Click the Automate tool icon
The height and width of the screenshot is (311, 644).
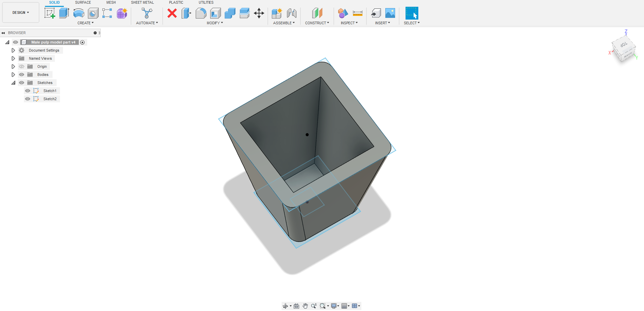pyautogui.click(x=147, y=13)
